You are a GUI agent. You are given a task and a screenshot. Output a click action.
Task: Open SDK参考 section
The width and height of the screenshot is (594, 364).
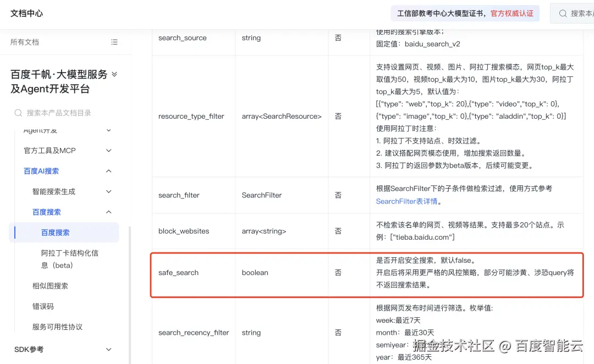[x=29, y=349]
